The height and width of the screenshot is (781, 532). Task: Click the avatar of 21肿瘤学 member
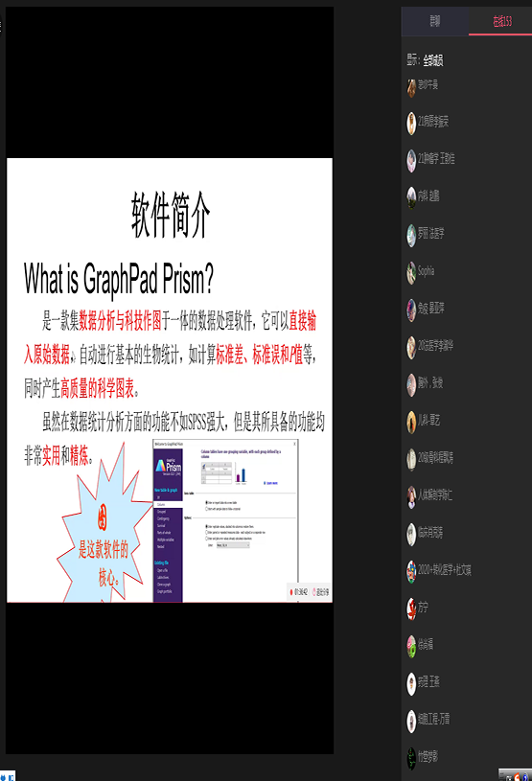click(x=411, y=160)
